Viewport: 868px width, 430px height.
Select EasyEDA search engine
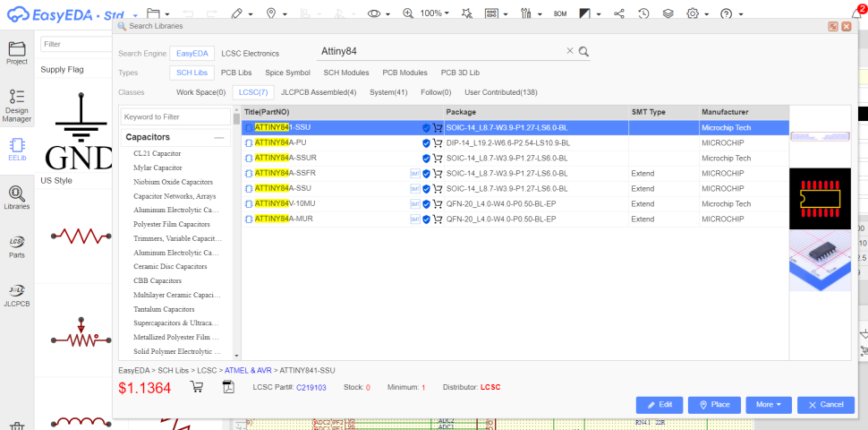[x=192, y=54]
